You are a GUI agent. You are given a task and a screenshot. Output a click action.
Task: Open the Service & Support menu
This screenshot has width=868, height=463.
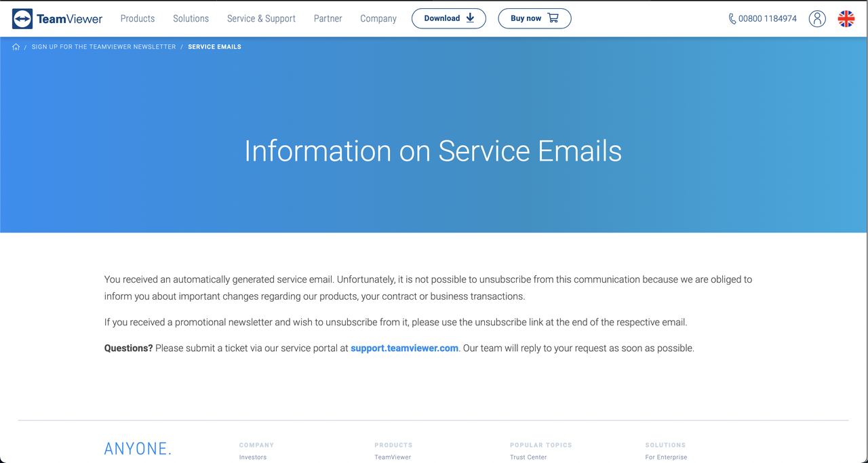(261, 18)
